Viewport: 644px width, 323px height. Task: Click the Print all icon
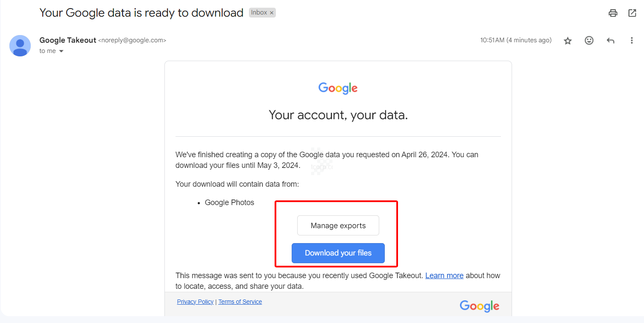pyautogui.click(x=613, y=13)
